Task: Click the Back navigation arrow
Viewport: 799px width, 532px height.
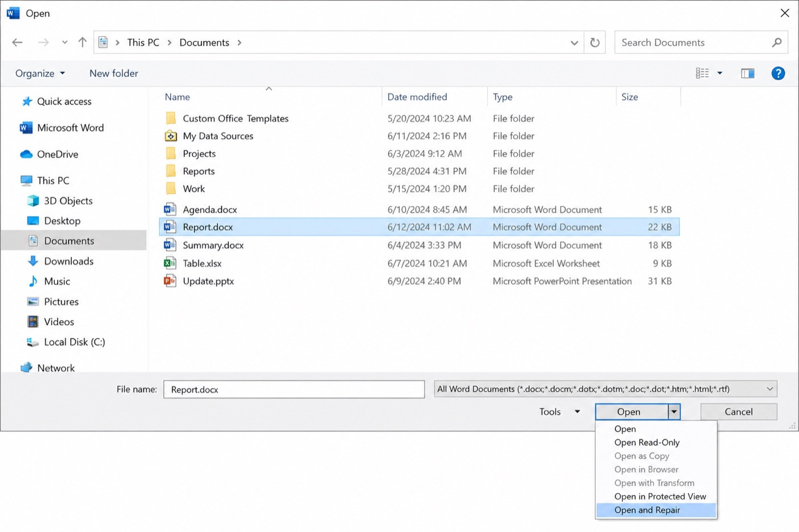Action: pyautogui.click(x=17, y=42)
